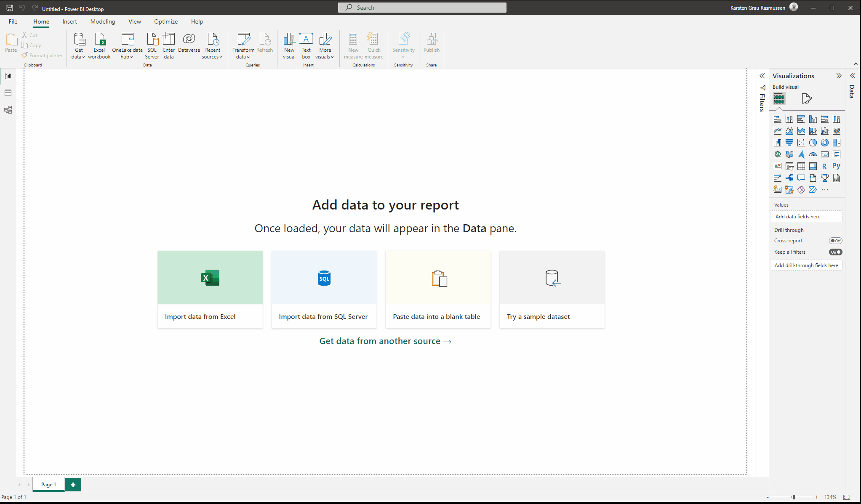
Task: Adjust the zoom slider handle
Action: [x=794, y=497]
